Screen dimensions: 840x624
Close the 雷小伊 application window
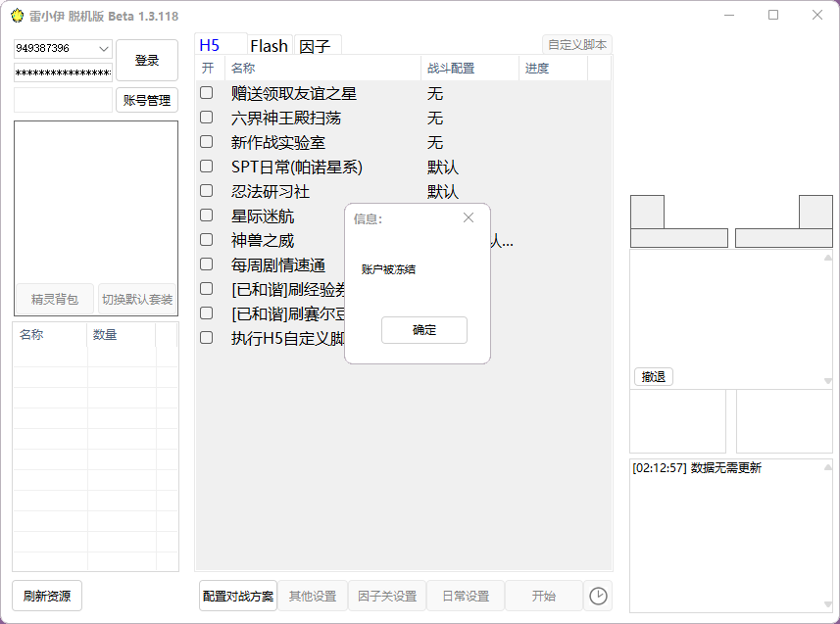tap(816, 15)
